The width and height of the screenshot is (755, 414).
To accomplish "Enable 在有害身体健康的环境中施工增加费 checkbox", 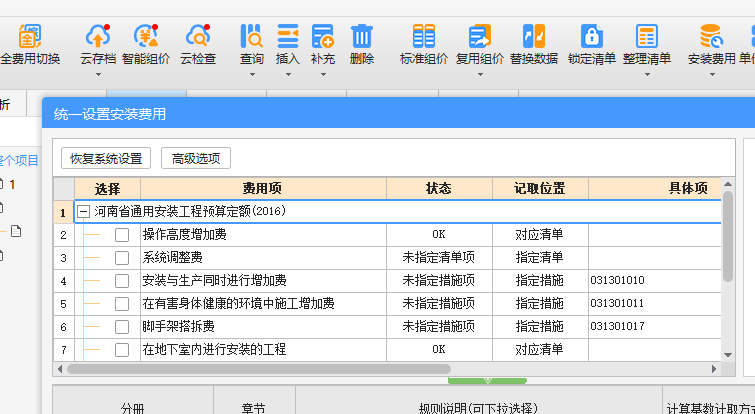I will pyautogui.click(x=122, y=304).
